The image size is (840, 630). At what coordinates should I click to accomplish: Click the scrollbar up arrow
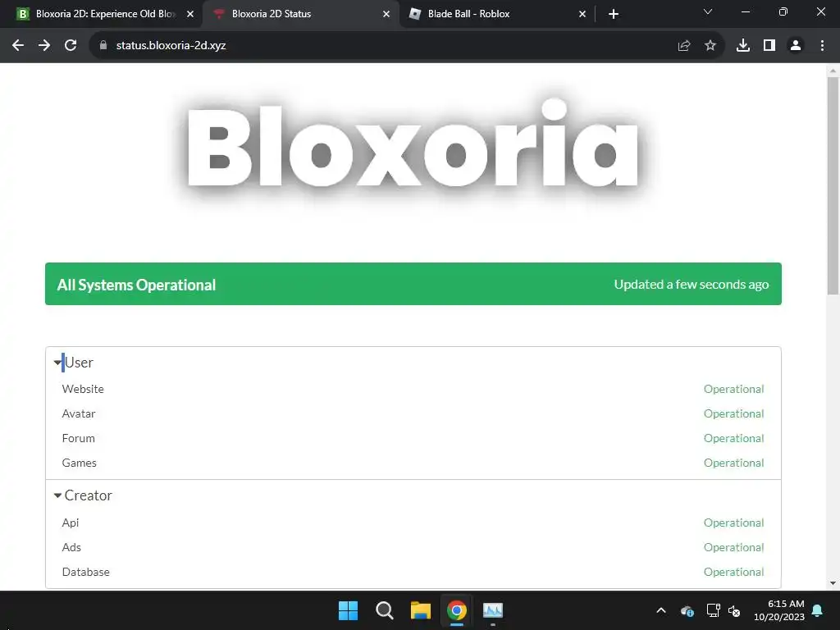[x=833, y=71]
